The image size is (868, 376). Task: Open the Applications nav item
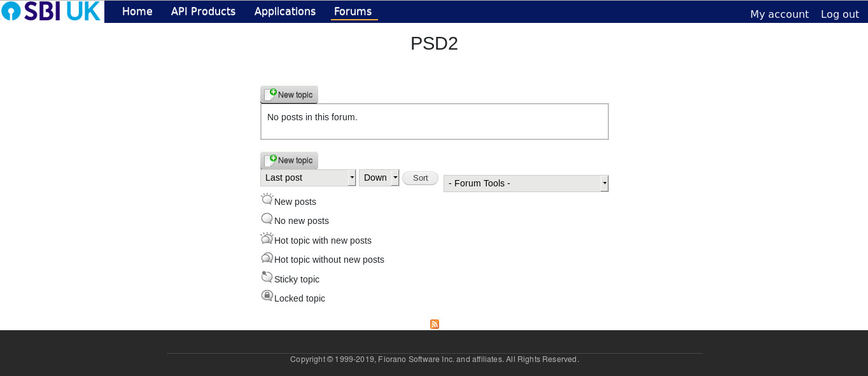click(x=285, y=11)
